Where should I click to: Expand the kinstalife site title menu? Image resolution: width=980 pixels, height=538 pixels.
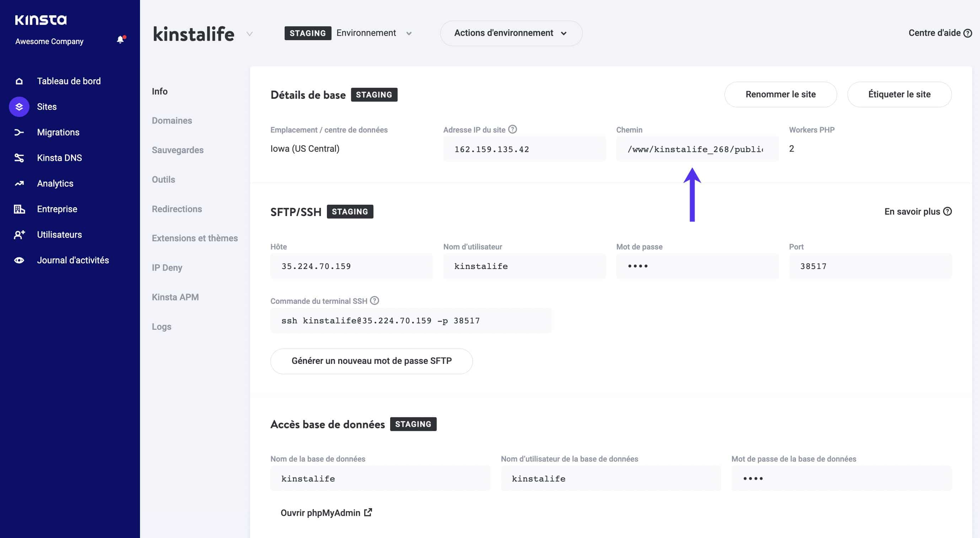[x=248, y=32]
